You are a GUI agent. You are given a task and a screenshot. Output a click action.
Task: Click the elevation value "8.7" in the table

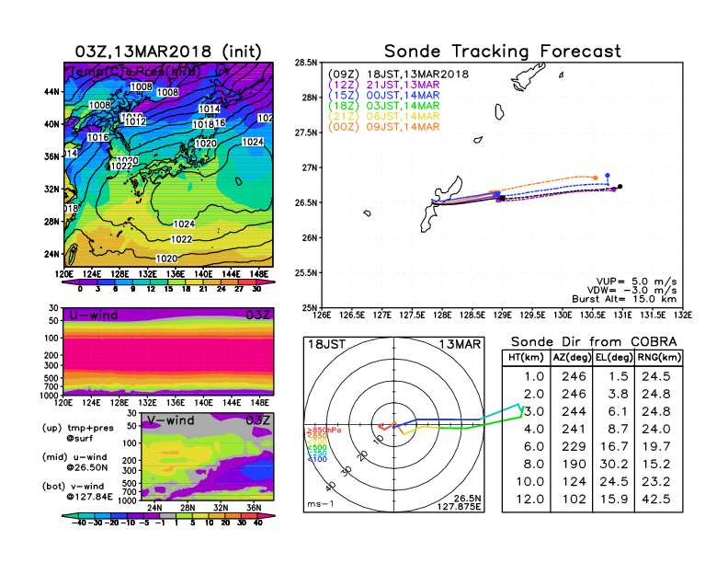[x=618, y=430]
